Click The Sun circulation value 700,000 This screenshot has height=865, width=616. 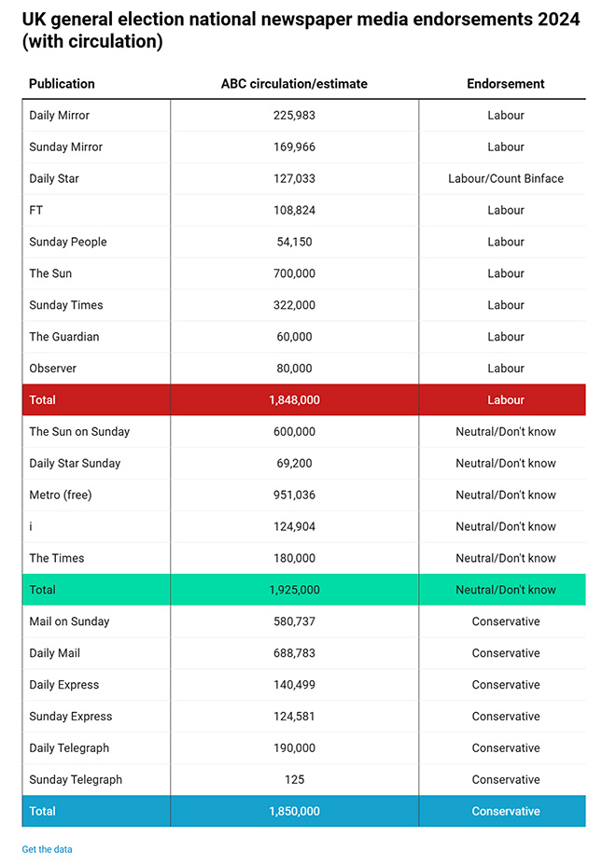pyautogui.click(x=294, y=273)
